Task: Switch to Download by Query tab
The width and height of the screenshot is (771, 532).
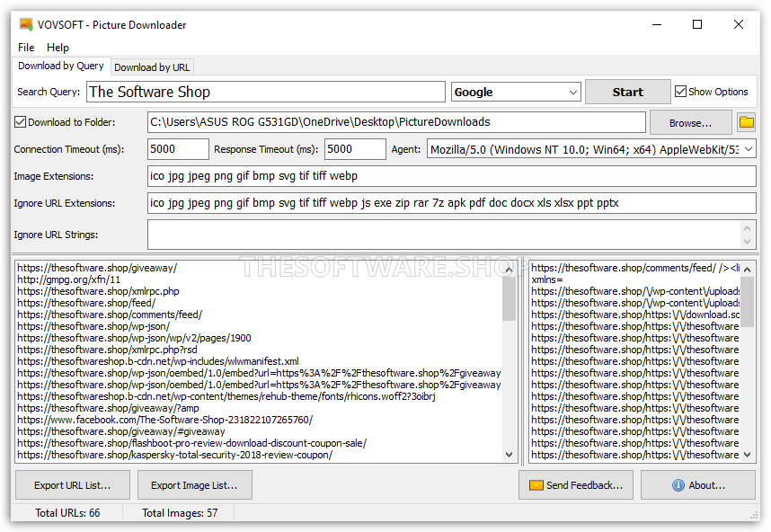Action: [x=61, y=66]
